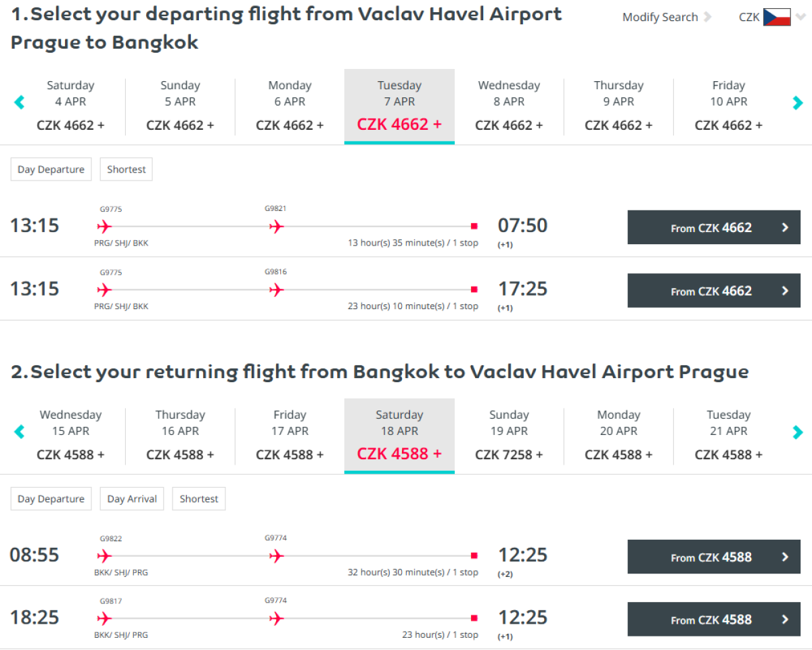Viewport: 812px width, 650px height.
Task: Choose the 08:55 return flight from CZK 4588
Action: click(714, 557)
